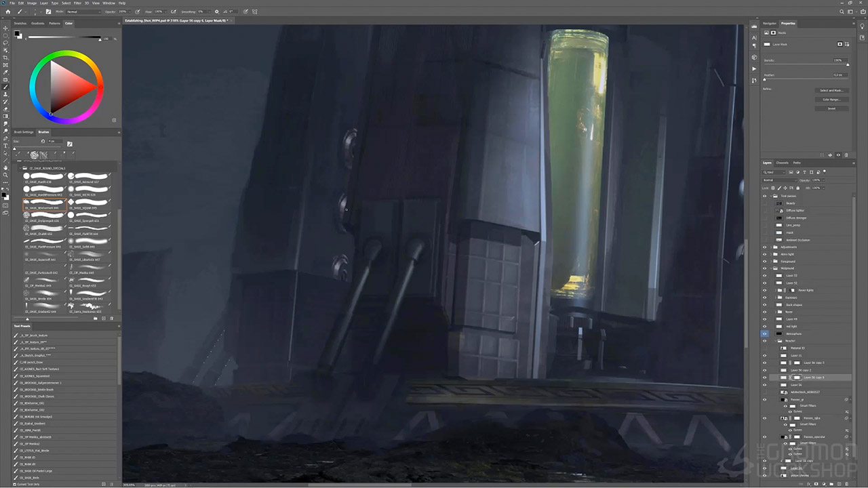The width and height of the screenshot is (868, 488).
Task: Hide the Adjustments group
Action: 764,247
